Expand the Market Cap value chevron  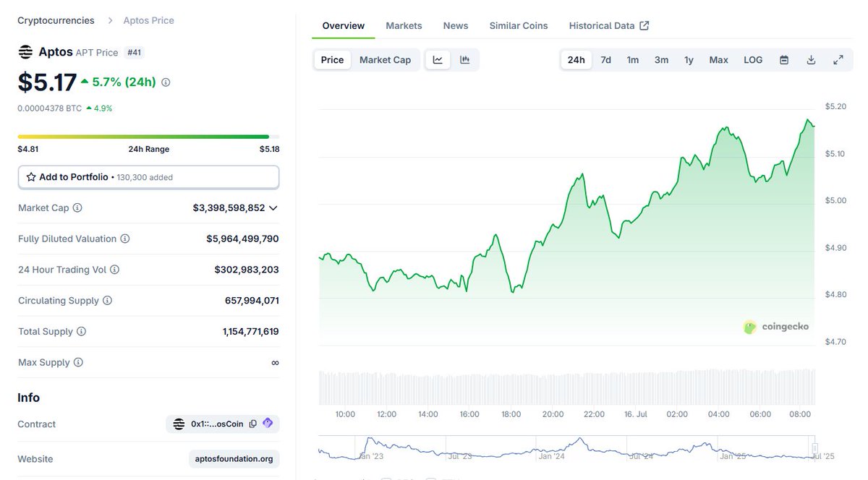pyautogui.click(x=273, y=208)
